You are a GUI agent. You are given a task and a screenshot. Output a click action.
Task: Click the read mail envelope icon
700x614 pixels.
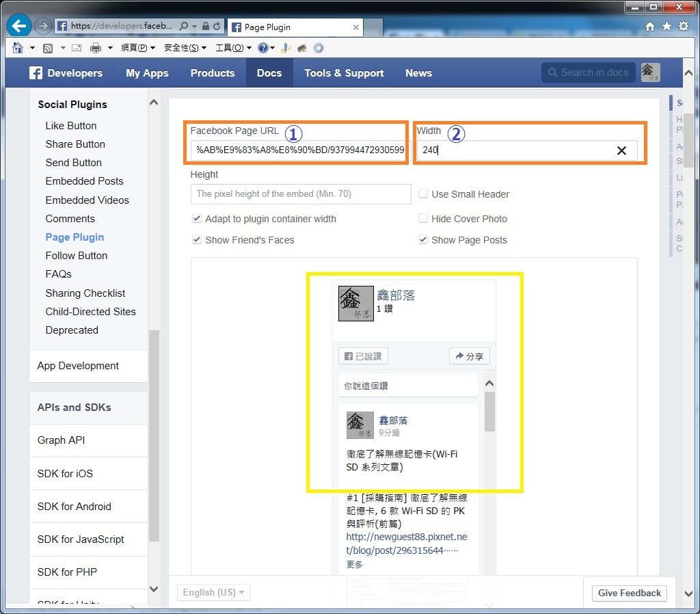click(77, 48)
